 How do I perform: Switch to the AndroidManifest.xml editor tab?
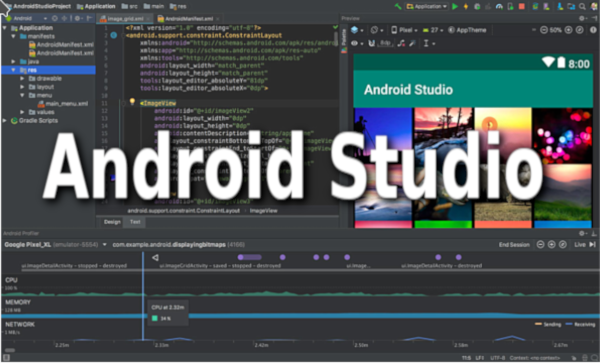click(x=189, y=18)
